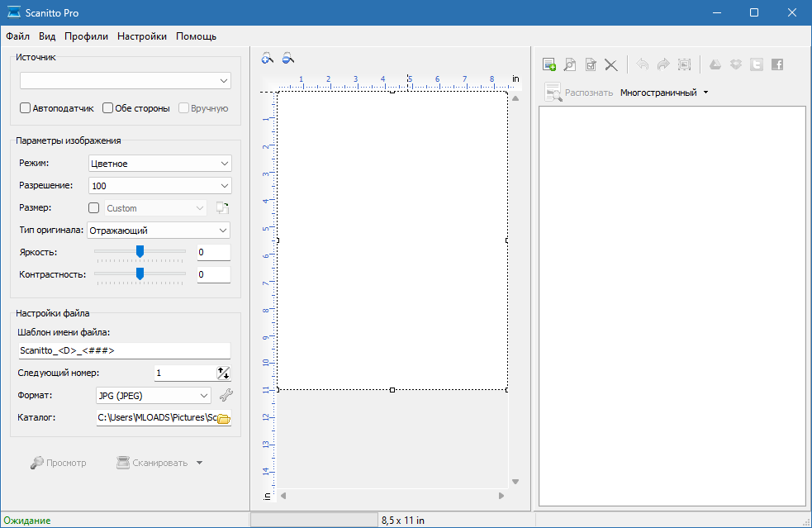Check the Размер checkbox
This screenshot has height=528, width=812.
93,207
